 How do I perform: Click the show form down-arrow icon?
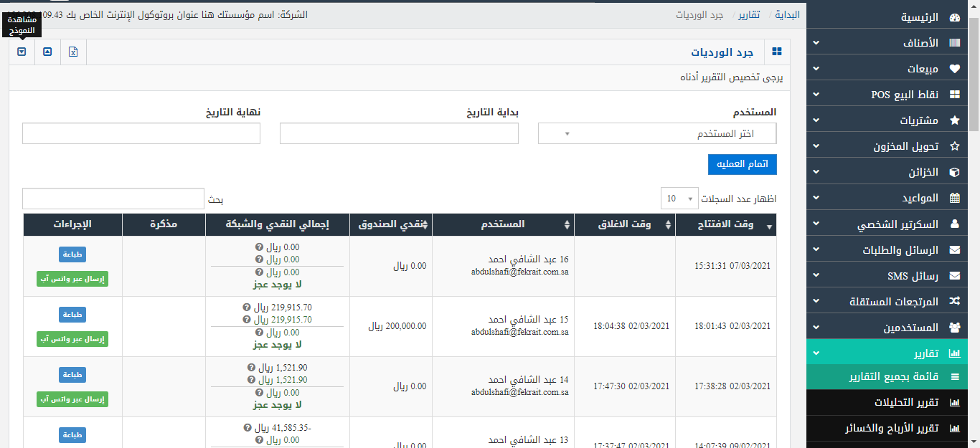click(22, 52)
